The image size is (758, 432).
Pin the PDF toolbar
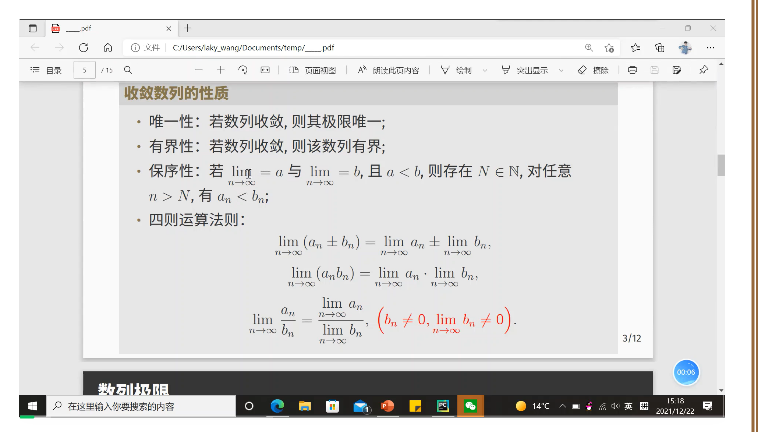click(x=703, y=70)
